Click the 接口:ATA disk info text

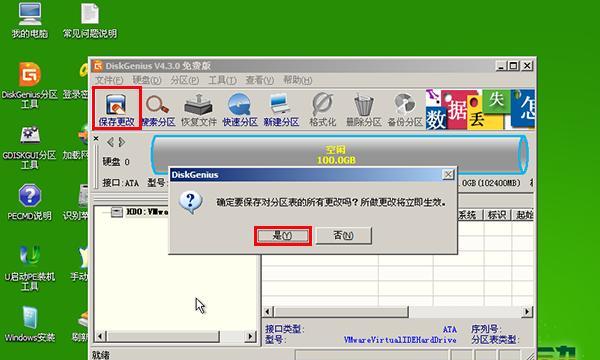pyautogui.click(x=121, y=183)
